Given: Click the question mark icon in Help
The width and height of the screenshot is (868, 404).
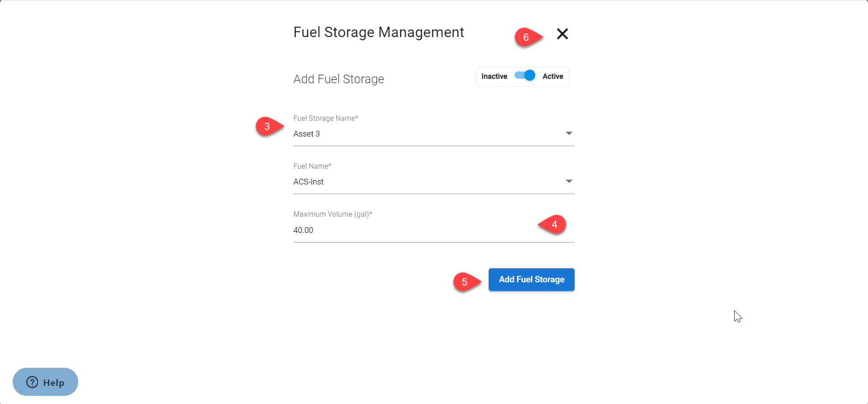Looking at the screenshot, I should pos(32,382).
